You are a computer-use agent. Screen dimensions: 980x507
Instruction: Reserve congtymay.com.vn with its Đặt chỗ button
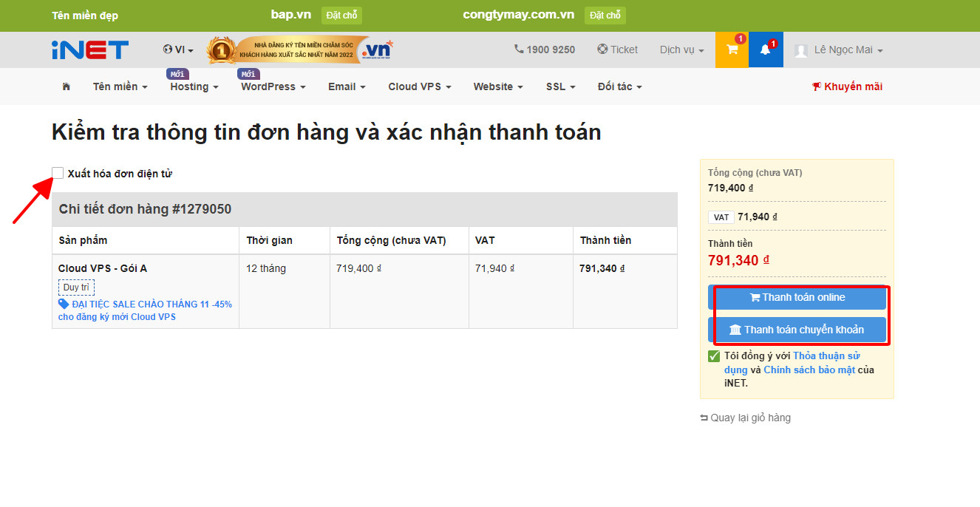click(x=605, y=16)
